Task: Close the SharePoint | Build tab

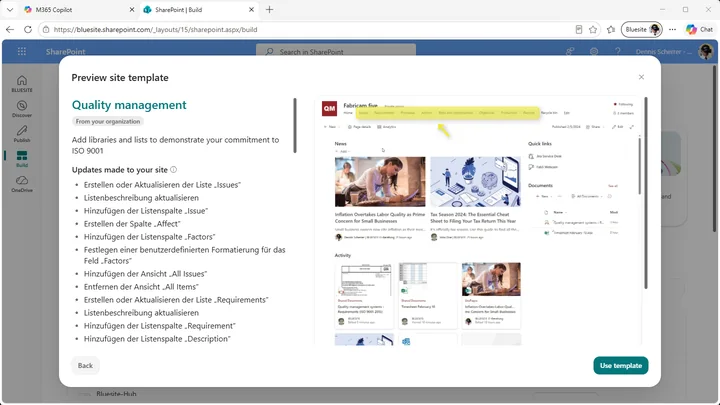Action: click(x=251, y=10)
